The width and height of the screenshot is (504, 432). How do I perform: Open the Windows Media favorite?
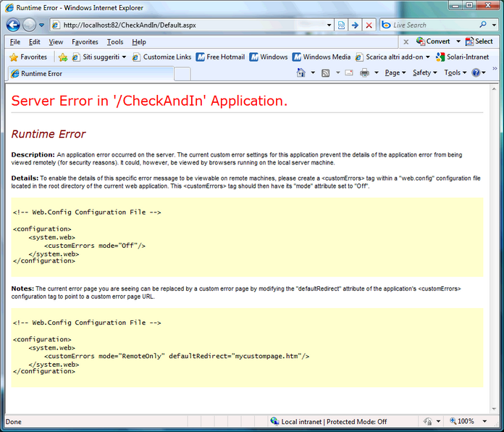pos(322,57)
